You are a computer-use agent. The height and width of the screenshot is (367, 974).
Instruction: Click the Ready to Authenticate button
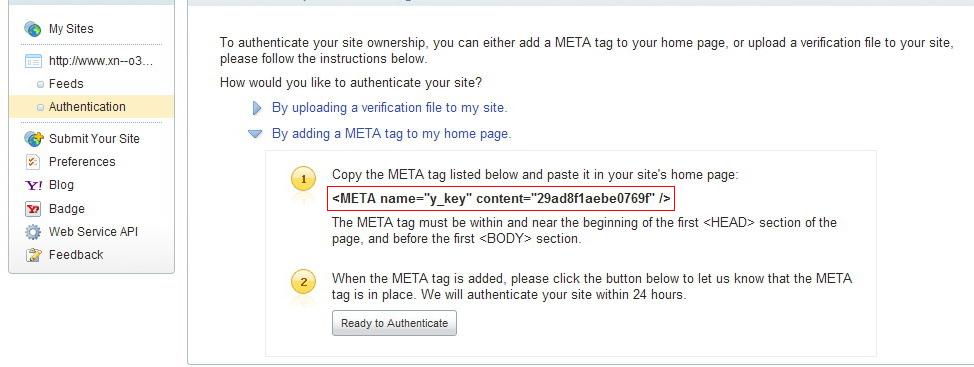pos(394,324)
